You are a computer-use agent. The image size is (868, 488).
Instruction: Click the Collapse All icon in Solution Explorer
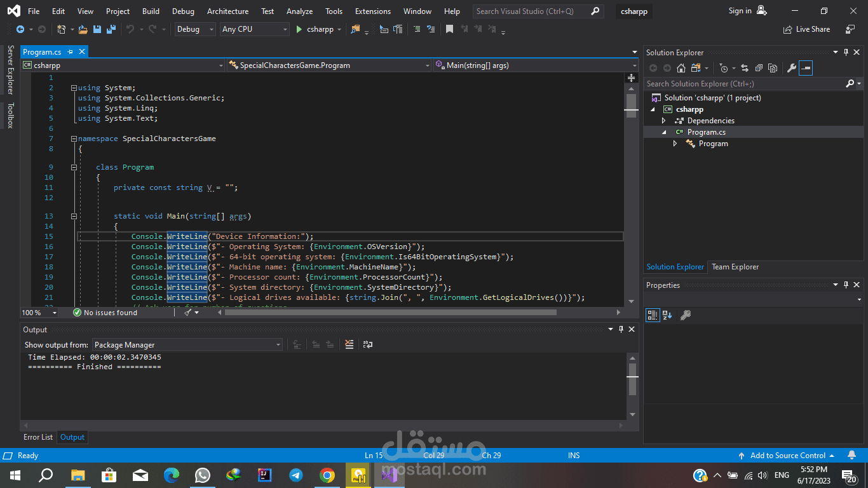click(x=759, y=68)
